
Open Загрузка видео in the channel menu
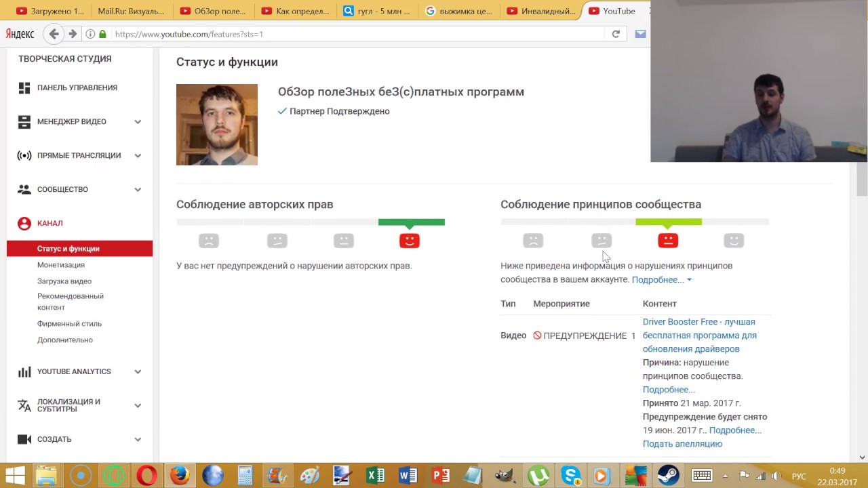[64, 281]
